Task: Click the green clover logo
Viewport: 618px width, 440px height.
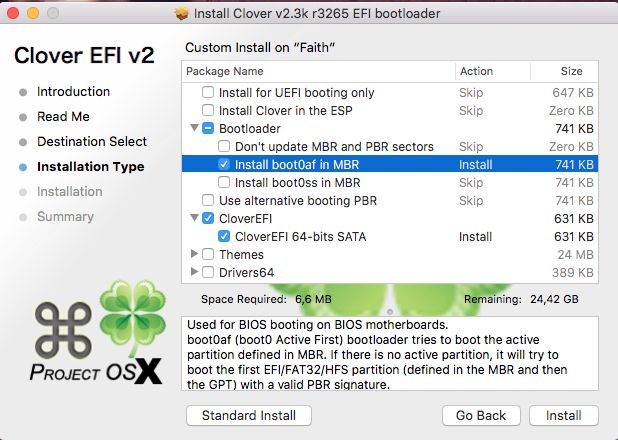Action: pos(132,313)
